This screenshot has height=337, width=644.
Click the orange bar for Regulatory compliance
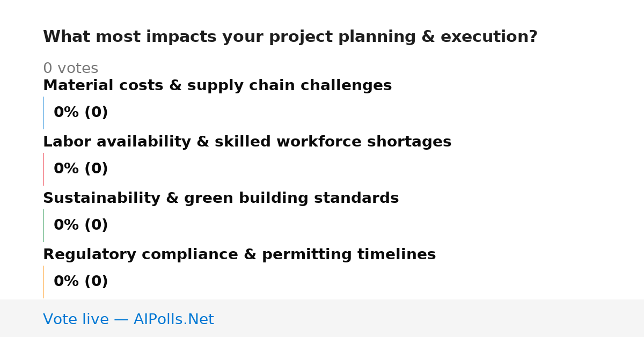(x=43, y=282)
